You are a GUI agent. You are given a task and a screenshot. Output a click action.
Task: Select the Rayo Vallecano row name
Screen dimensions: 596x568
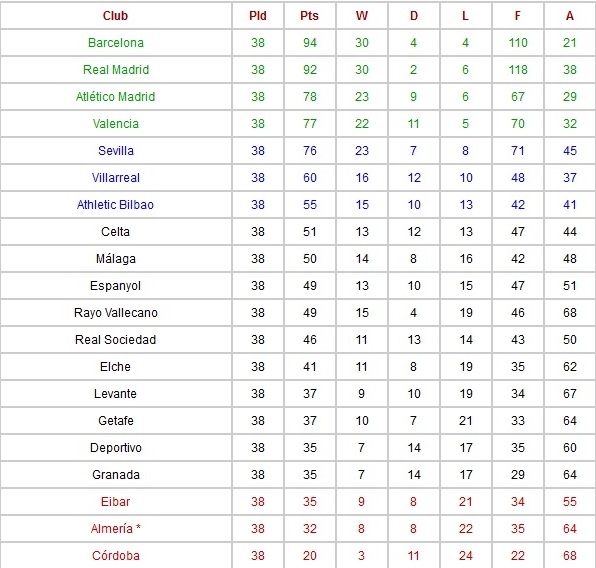(x=116, y=313)
